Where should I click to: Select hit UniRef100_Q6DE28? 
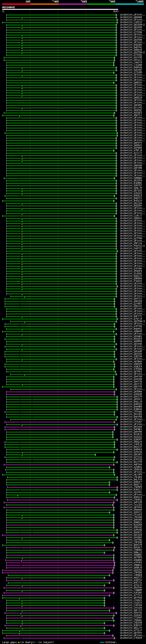pyautogui.click(x=131, y=98)
